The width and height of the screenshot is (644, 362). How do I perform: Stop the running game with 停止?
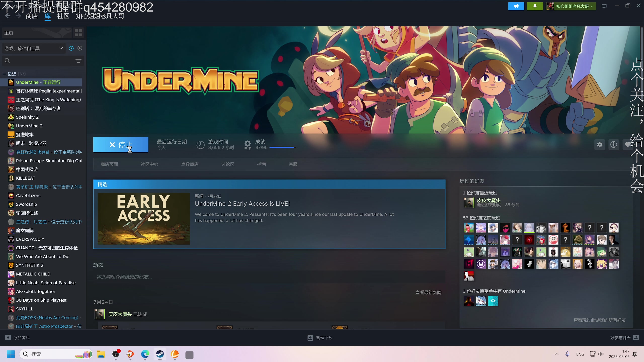(x=120, y=145)
